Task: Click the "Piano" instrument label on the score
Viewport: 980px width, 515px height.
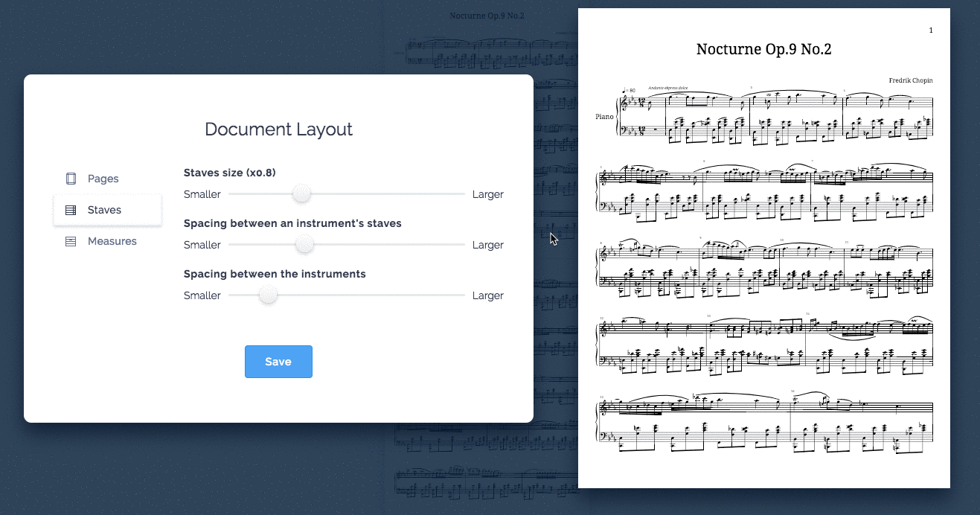Action: (604, 116)
